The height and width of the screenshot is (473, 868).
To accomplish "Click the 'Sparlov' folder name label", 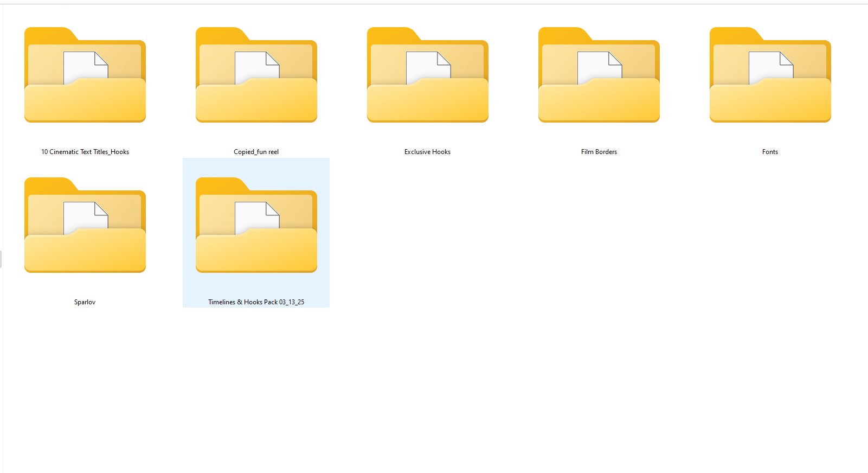I will [x=85, y=302].
